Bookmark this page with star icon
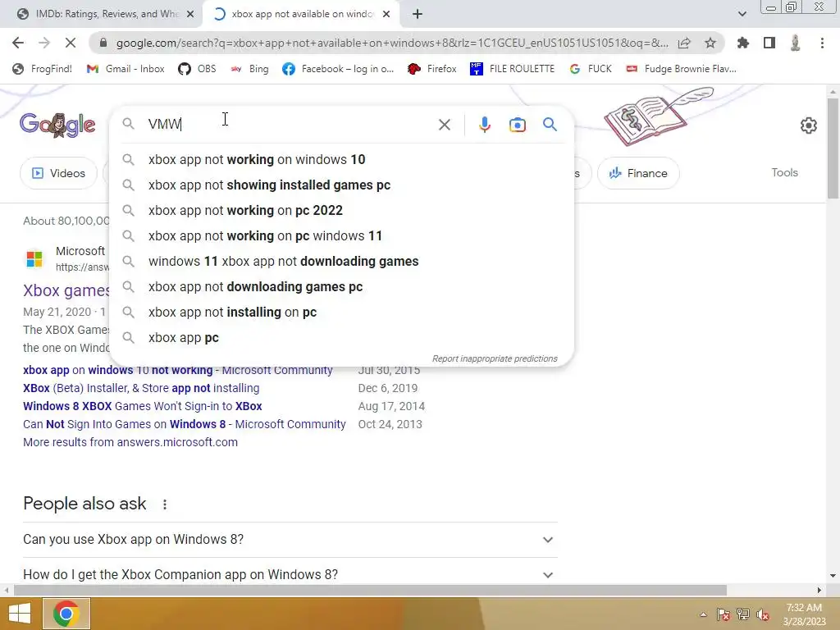 coord(710,43)
